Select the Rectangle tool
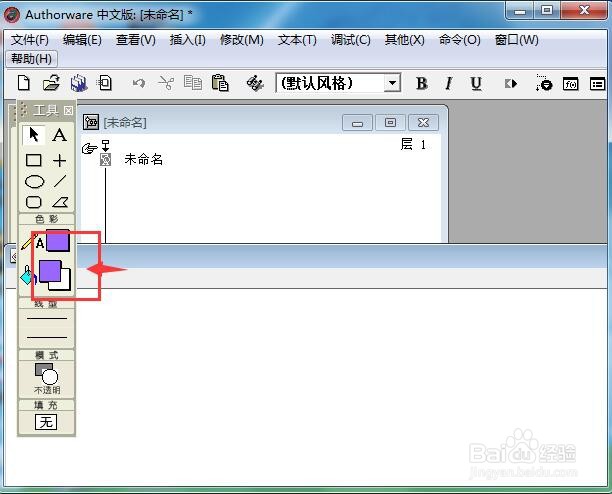Image resolution: width=612 pixels, height=494 pixels. click(x=34, y=160)
